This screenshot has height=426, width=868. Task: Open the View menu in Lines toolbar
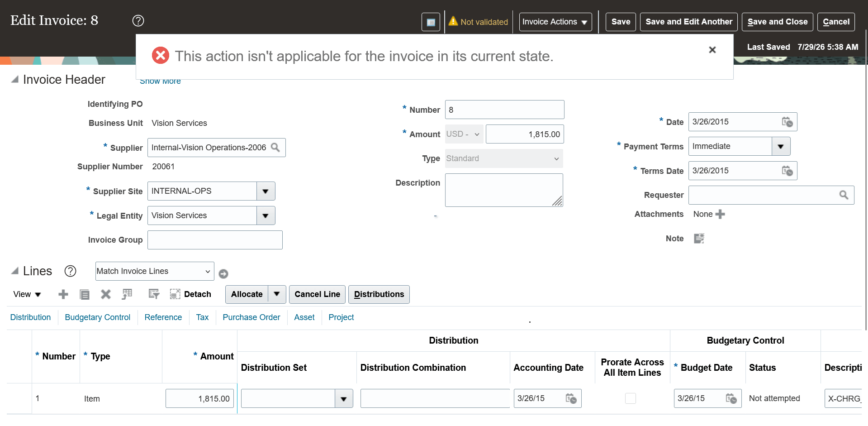tap(27, 294)
